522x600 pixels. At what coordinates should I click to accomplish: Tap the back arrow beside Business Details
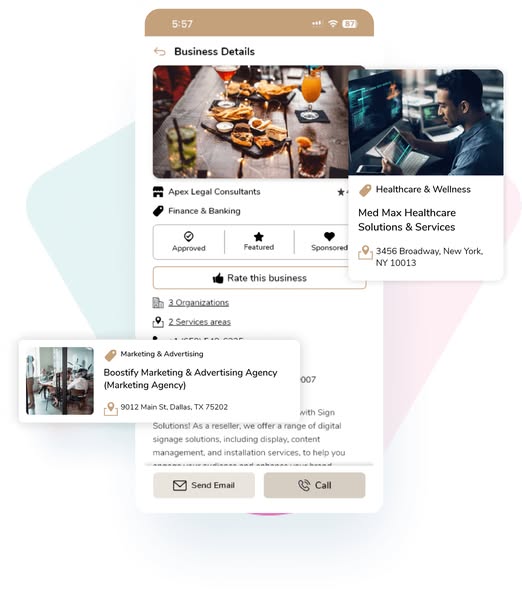pyautogui.click(x=160, y=51)
